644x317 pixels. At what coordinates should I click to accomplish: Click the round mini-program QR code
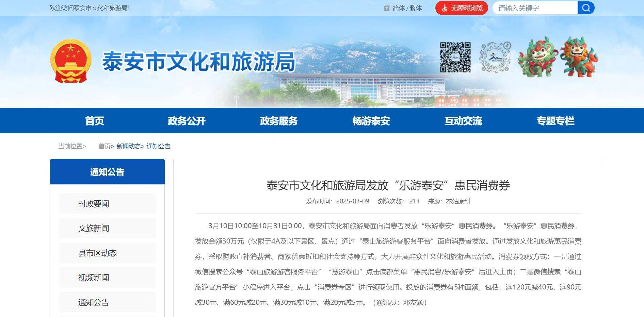click(495, 57)
